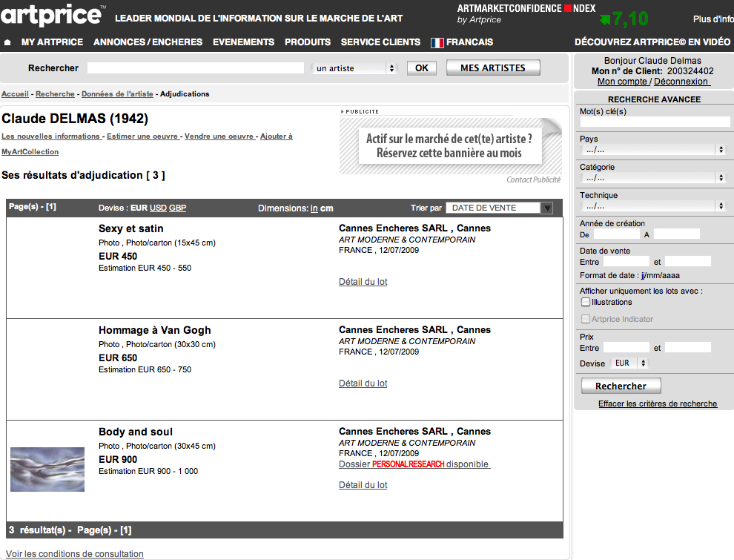Open the Pays dropdown
The height and width of the screenshot is (560, 734).
653,150
